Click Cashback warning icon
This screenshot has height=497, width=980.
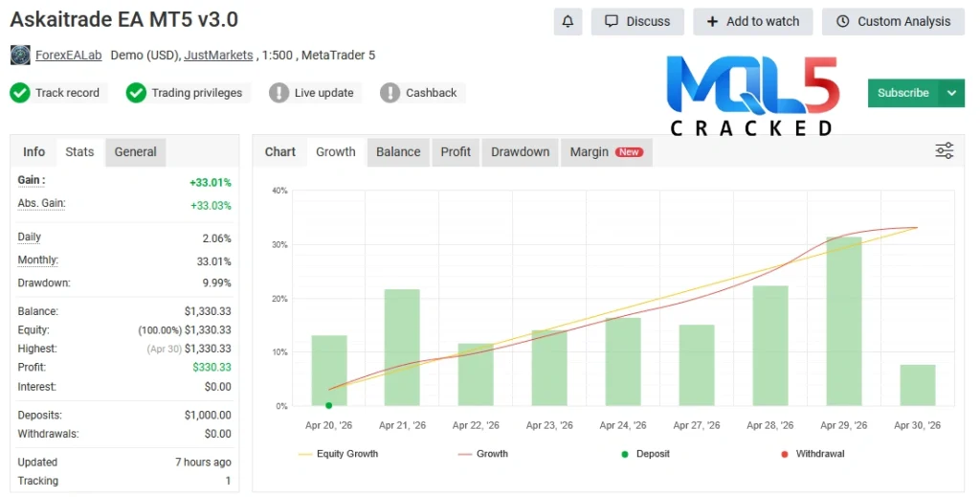390,93
